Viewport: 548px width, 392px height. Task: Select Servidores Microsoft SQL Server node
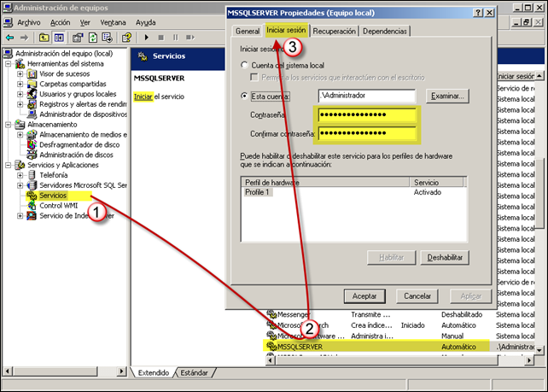(x=83, y=185)
